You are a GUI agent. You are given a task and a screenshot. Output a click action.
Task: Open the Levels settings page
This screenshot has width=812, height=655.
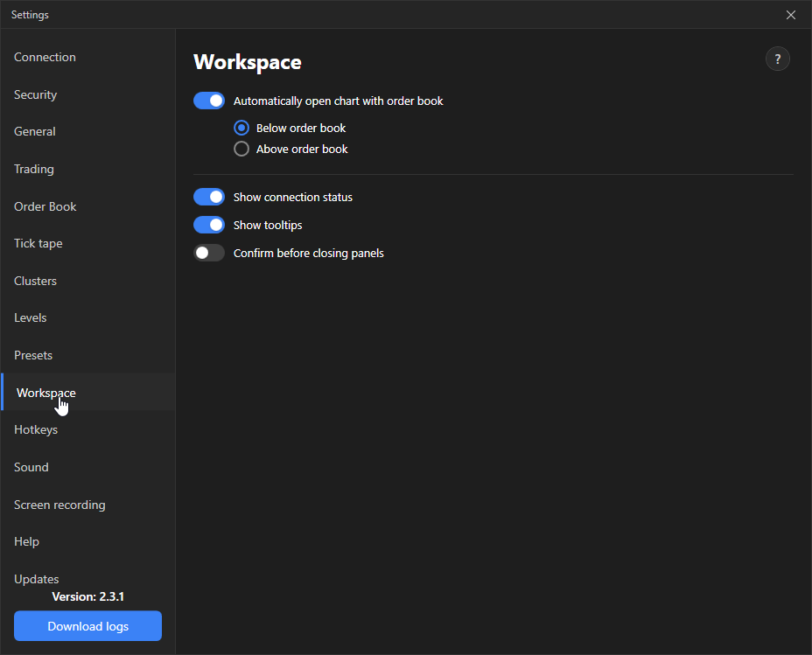(88, 317)
